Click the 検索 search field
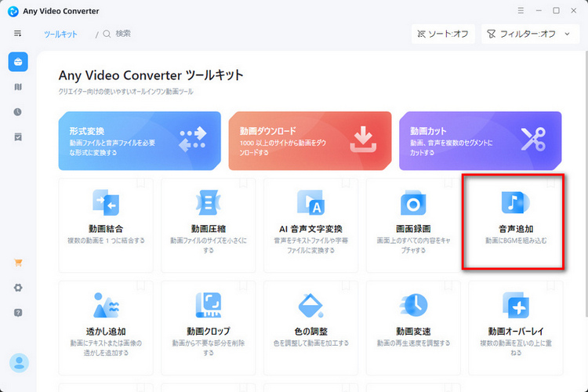Image resolution: width=588 pixels, height=392 pixels. (x=123, y=34)
